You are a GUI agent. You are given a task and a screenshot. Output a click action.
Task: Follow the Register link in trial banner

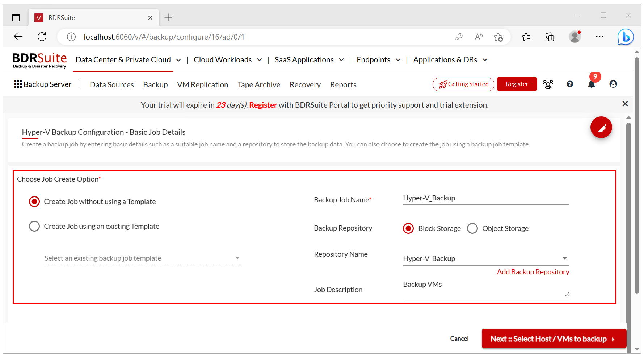pos(263,105)
